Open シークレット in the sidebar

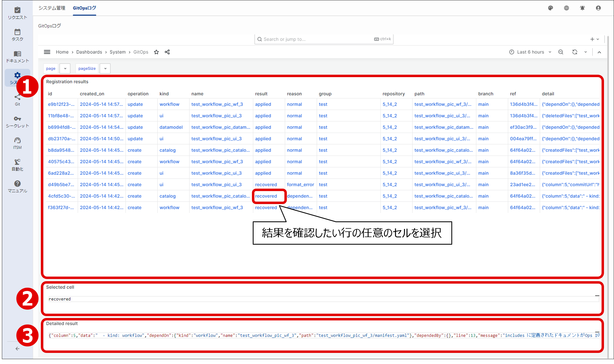[x=17, y=121]
